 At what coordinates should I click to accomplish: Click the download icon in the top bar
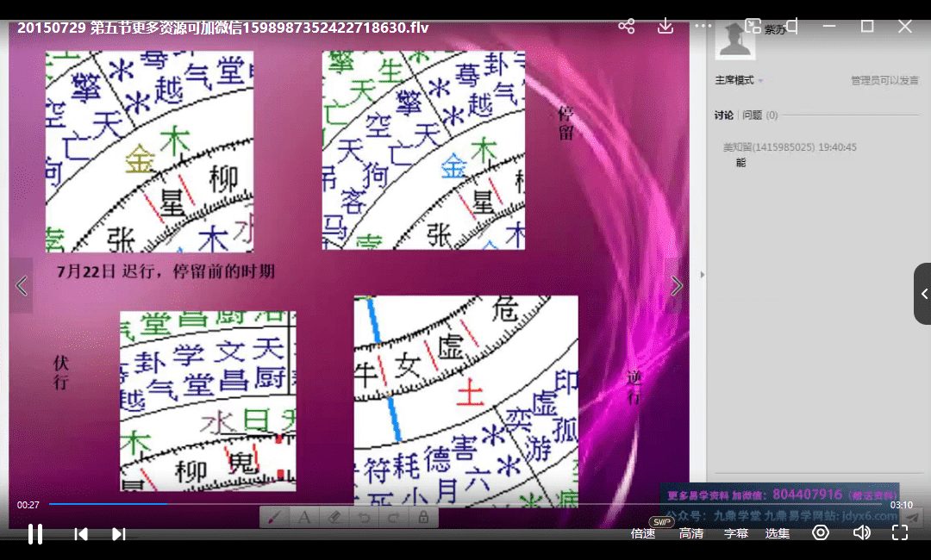[x=665, y=26]
